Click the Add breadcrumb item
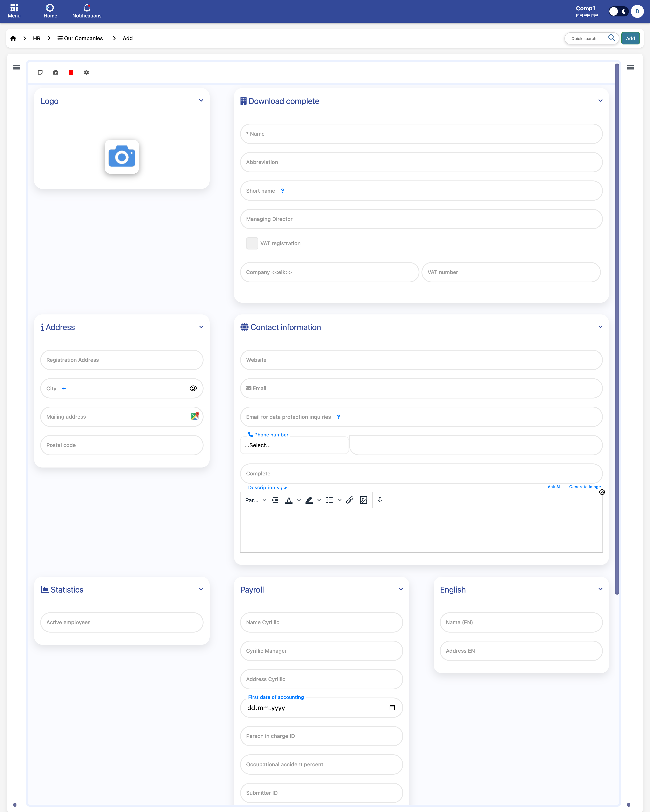This screenshot has width=650, height=812. [128, 38]
